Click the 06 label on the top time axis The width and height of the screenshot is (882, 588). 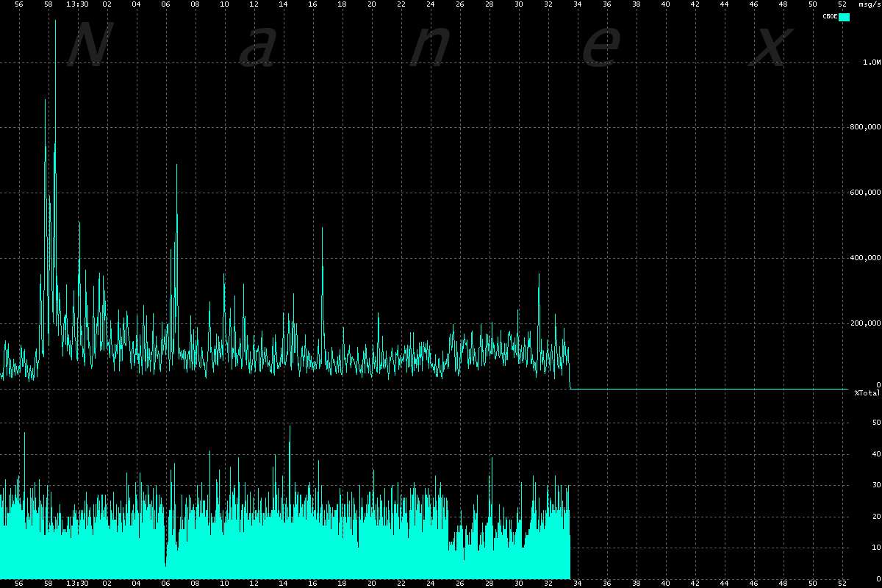[x=166, y=4]
